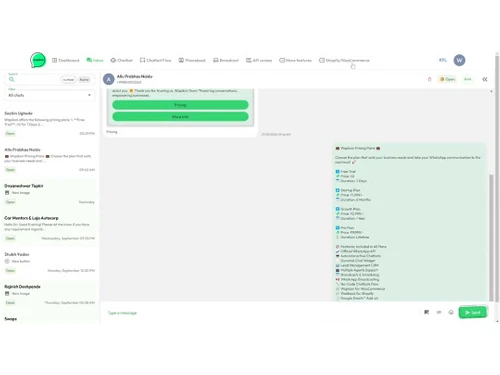
Task: Click the red delete icon in chat header
Action: pyautogui.click(x=429, y=79)
